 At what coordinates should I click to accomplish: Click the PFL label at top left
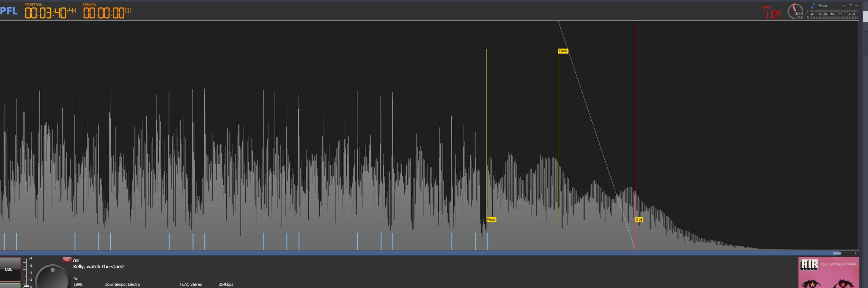click(9, 11)
